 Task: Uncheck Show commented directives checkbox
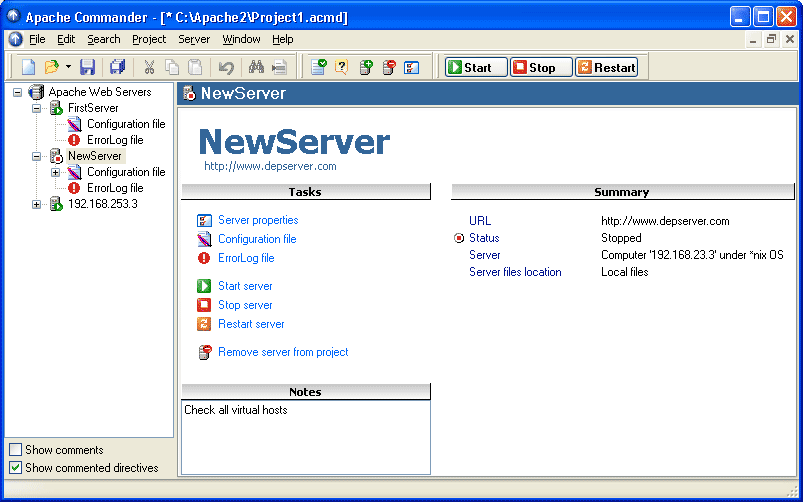coord(16,468)
